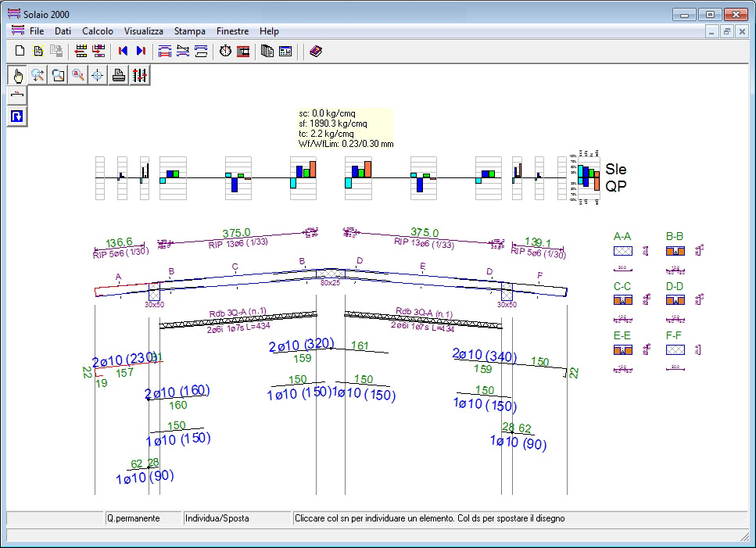Open the Help menu
The height and width of the screenshot is (548, 756).
pos(269,30)
